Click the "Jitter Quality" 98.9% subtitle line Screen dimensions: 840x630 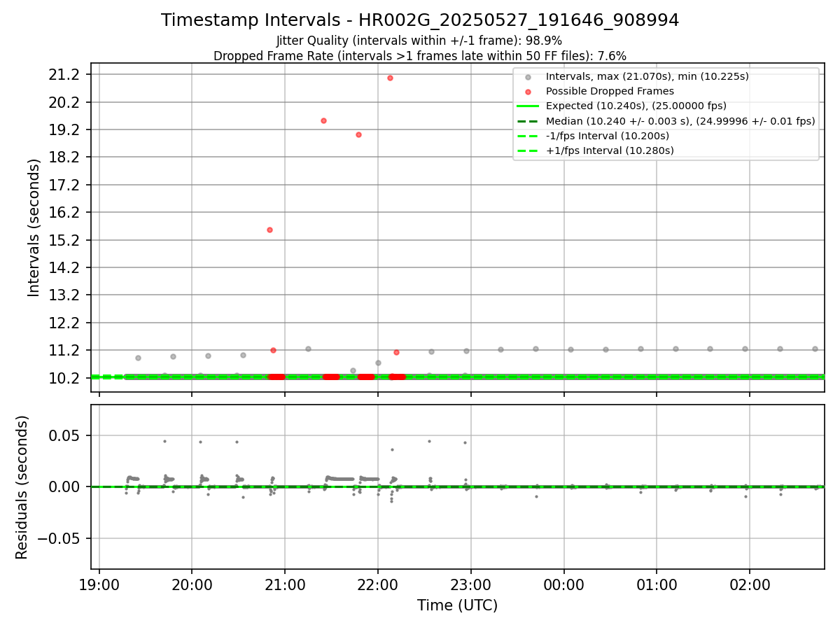[x=419, y=41]
